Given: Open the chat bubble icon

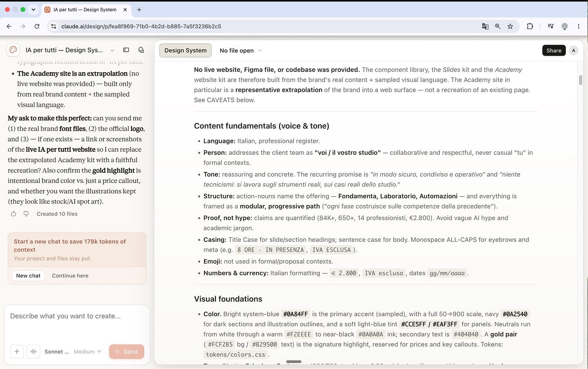Looking at the screenshot, I should 141,50.
